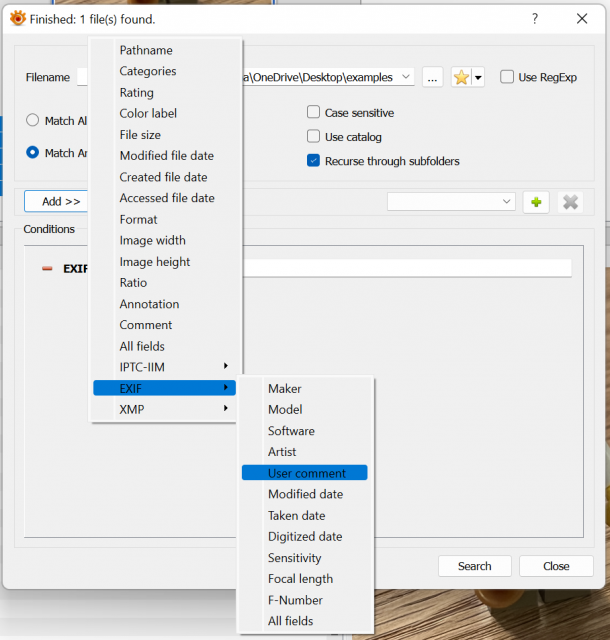Expand the folder path dropdown
The image size is (610, 640).
405,77
